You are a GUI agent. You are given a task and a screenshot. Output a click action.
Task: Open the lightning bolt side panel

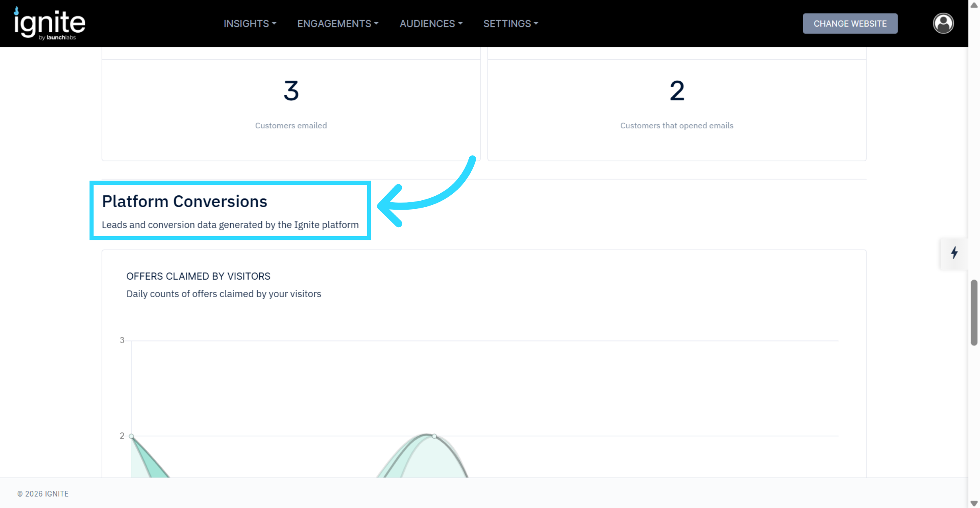click(954, 253)
